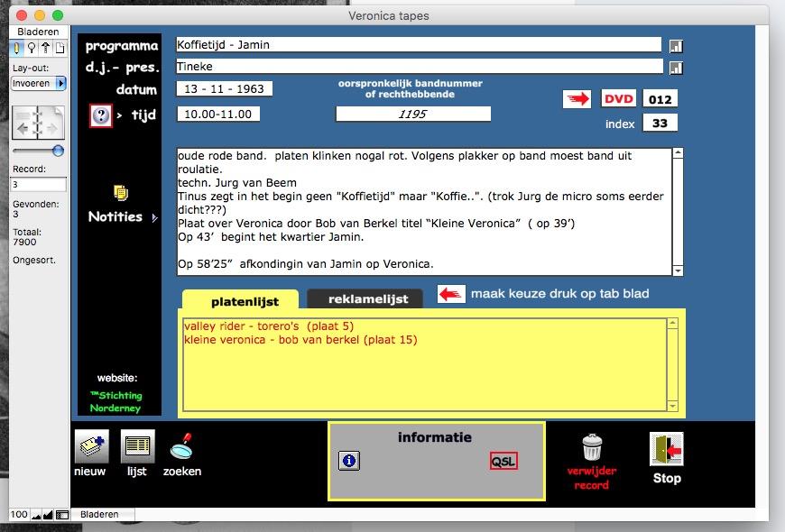Open the Lay-out Invoeren dropdown

[38, 83]
